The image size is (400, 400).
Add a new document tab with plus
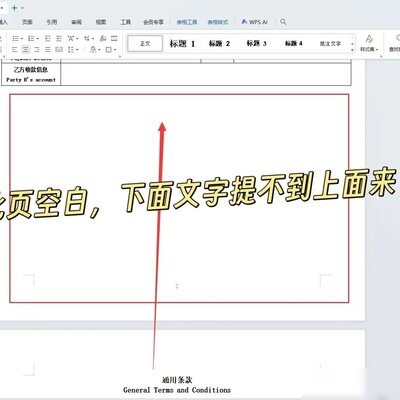pyautogui.click(x=14, y=8)
